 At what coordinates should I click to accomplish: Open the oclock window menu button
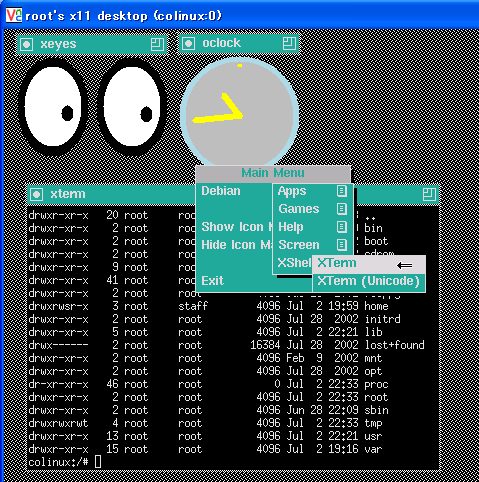(x=188, y=43)
